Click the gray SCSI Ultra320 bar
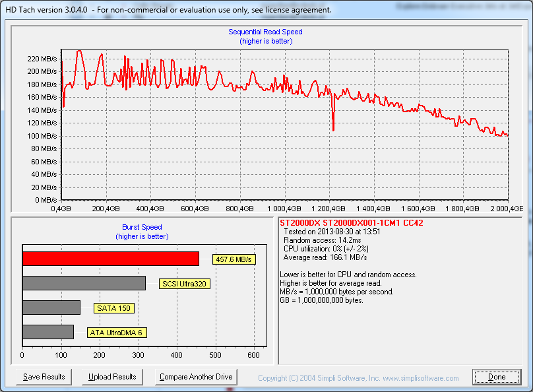The width and height of the screenshot is (533, 392). coord(84,283)
